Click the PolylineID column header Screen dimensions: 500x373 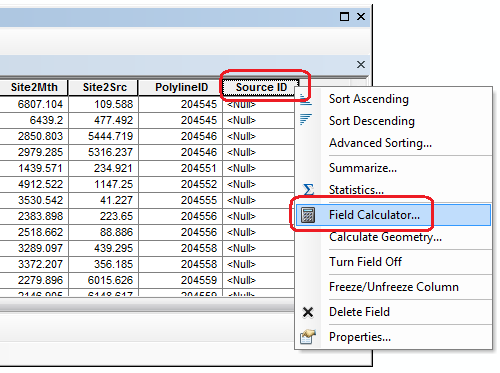(x=181, y=87)
